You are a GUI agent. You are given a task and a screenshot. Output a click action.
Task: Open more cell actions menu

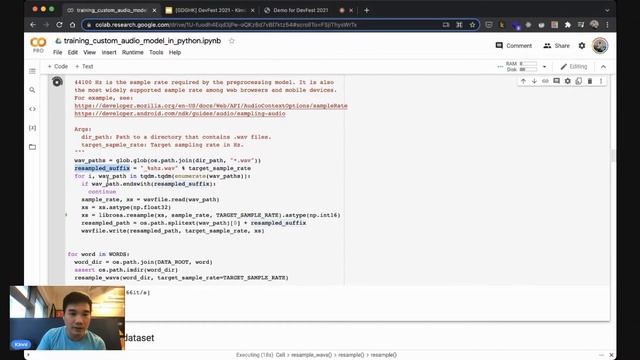601,81
